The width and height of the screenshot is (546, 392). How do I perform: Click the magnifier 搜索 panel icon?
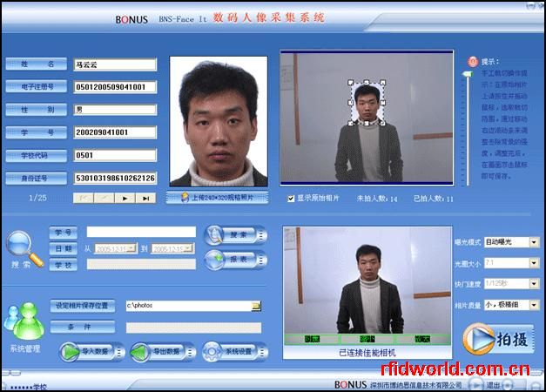tap(25, 249)
